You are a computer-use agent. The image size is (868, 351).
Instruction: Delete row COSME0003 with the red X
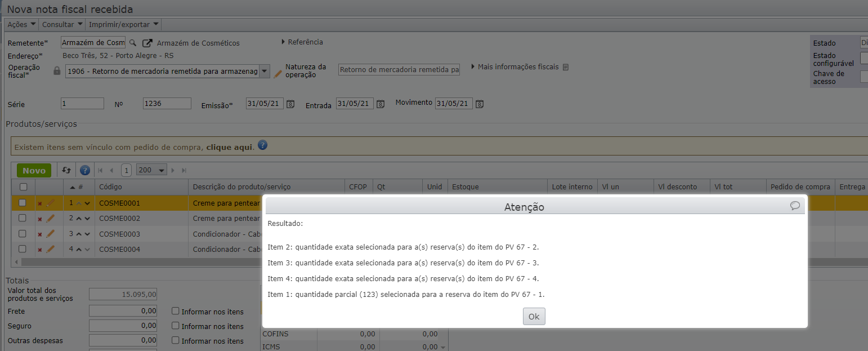[39, 234]
